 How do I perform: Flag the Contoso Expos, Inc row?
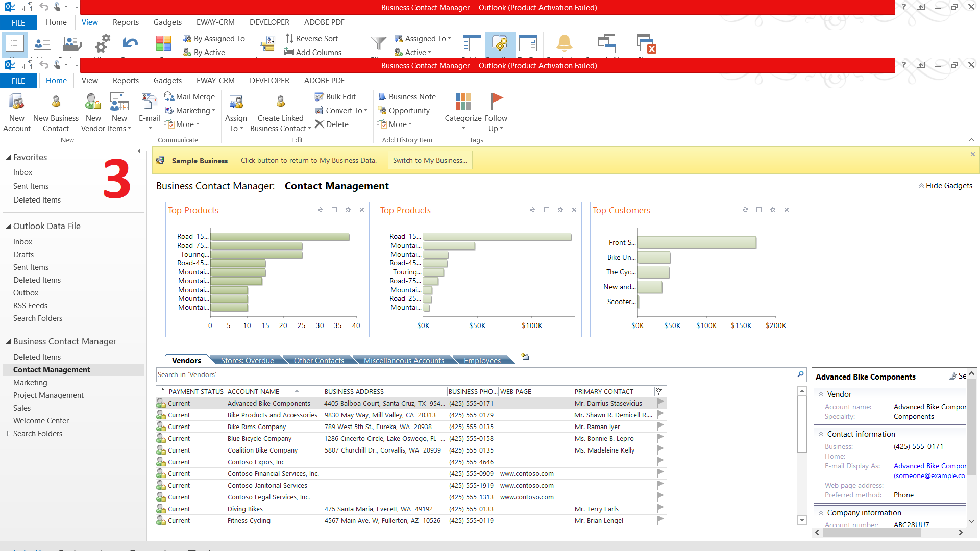(660, 461)
